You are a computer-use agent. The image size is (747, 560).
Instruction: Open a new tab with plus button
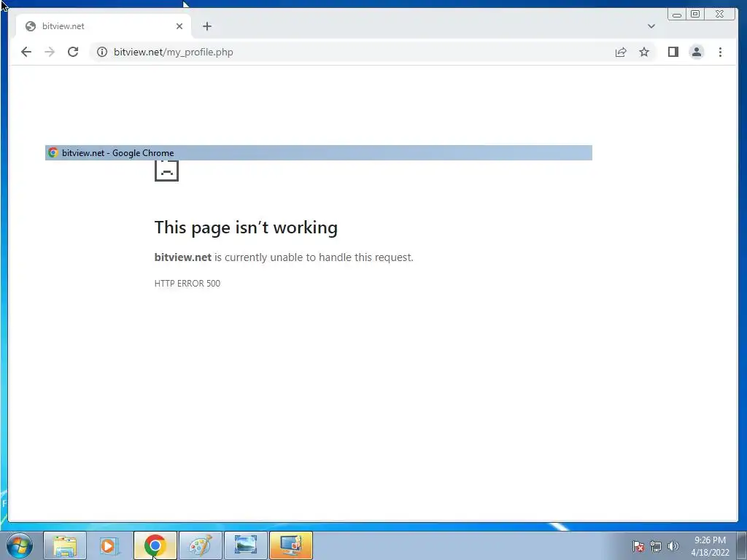tap(206, 26)
